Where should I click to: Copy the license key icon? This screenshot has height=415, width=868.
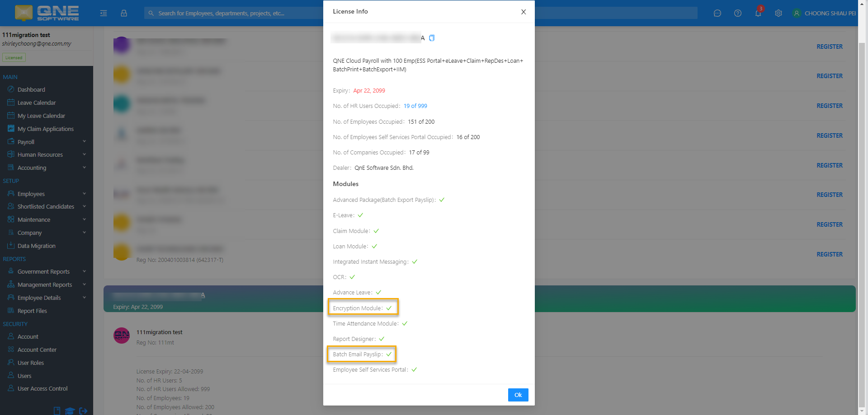pyautogui.click(x=432, y=38)
